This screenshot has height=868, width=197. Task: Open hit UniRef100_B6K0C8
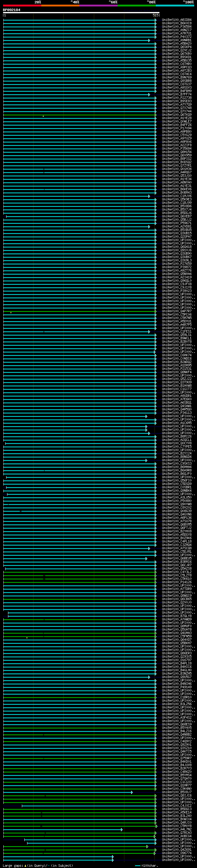pos(176,23)
